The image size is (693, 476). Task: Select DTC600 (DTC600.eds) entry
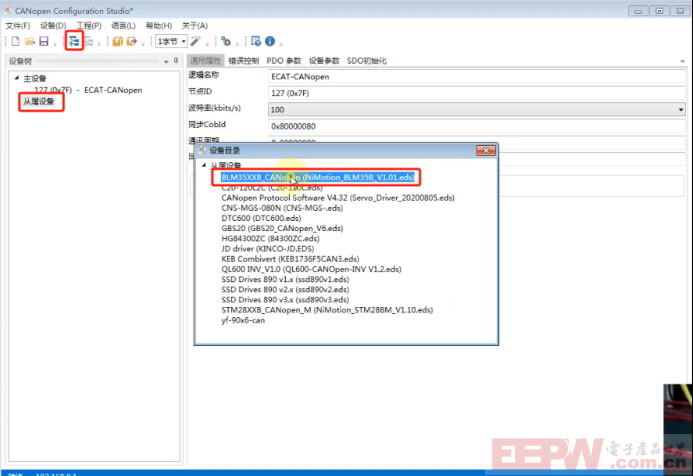(261, 218)
